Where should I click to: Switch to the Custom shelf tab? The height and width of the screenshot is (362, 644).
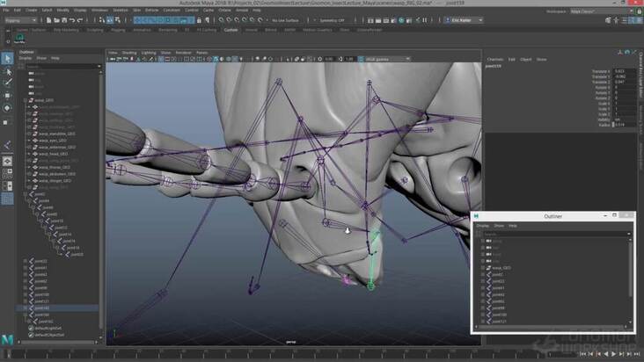coord(231,30)
